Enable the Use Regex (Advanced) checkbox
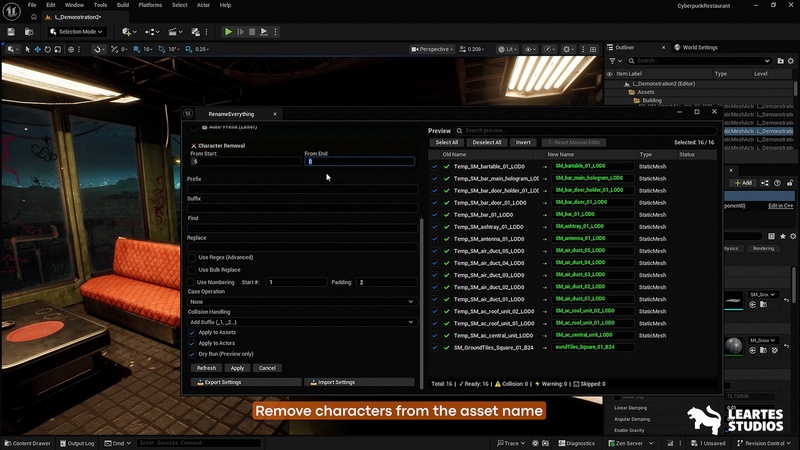800x450 pixels. click(191, 257)
